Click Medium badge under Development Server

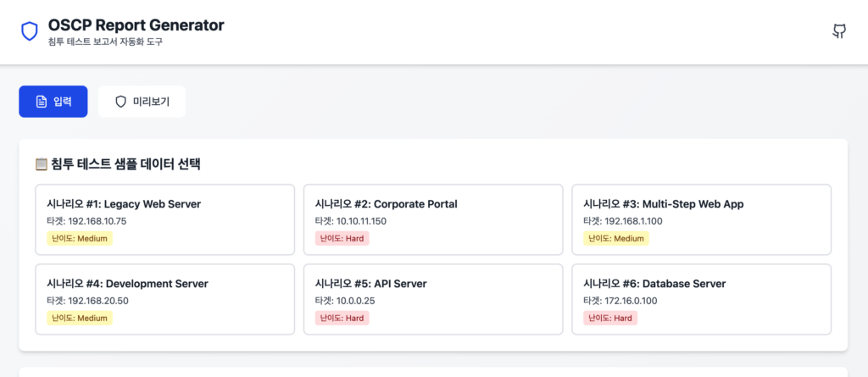point(80,318)
